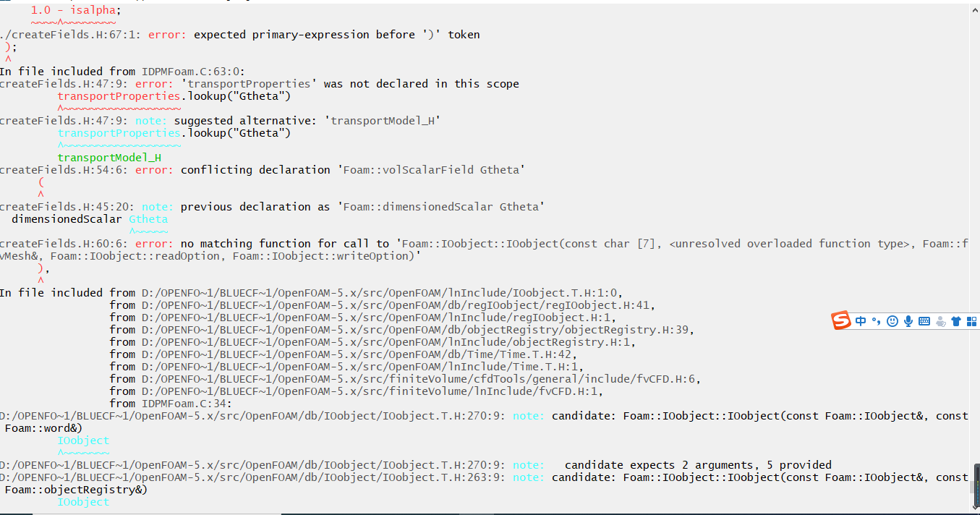The image size is (980, 515).
Task: Activate the microphone voice input
Action: point(908,321)
